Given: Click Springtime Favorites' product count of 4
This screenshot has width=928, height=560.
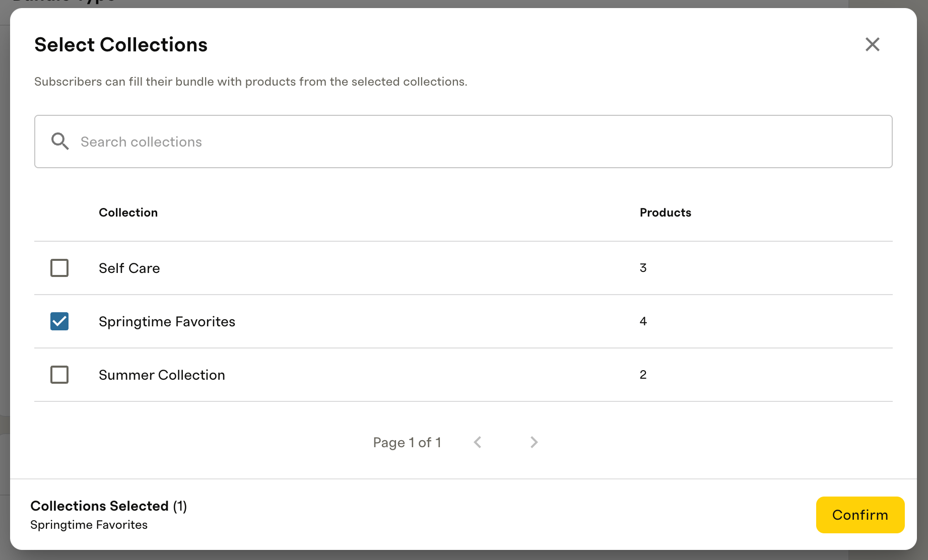Looking at the screenshot, I should tap(643, 321).
